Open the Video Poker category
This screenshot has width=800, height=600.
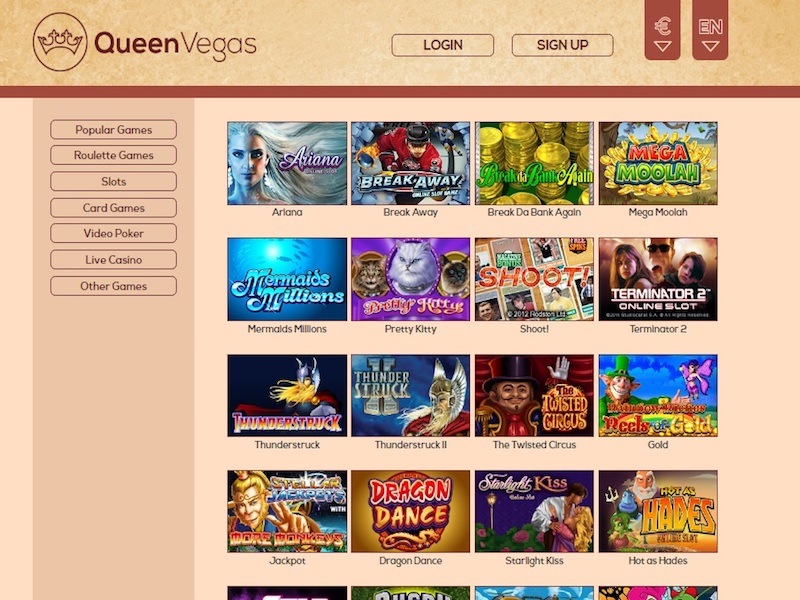[113, 233]
